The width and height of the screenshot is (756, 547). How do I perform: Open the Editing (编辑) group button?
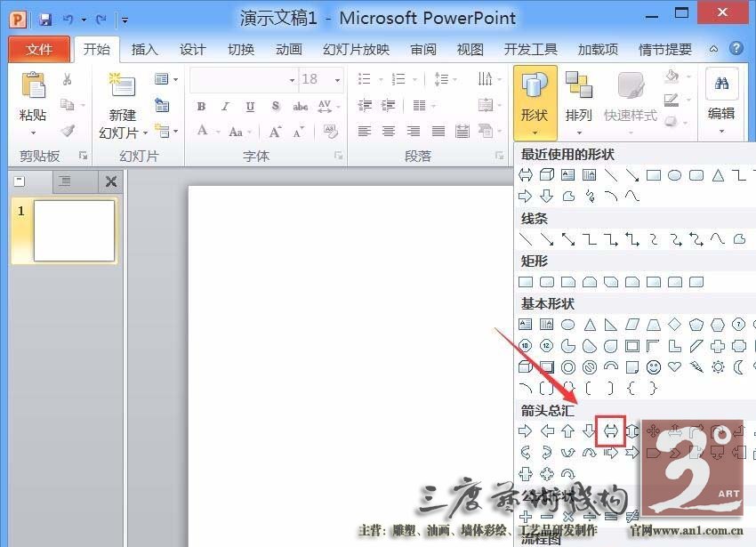pyautogui.click(x=721, y=103)
